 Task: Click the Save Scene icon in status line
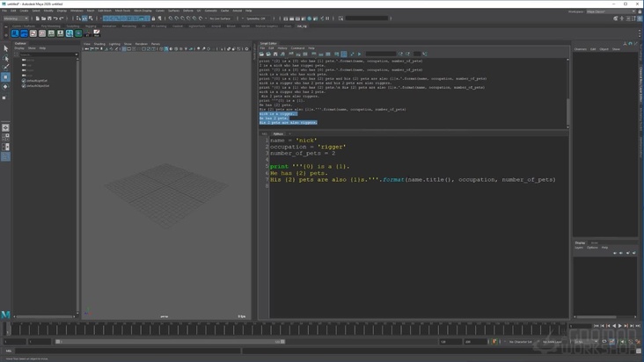49,18
